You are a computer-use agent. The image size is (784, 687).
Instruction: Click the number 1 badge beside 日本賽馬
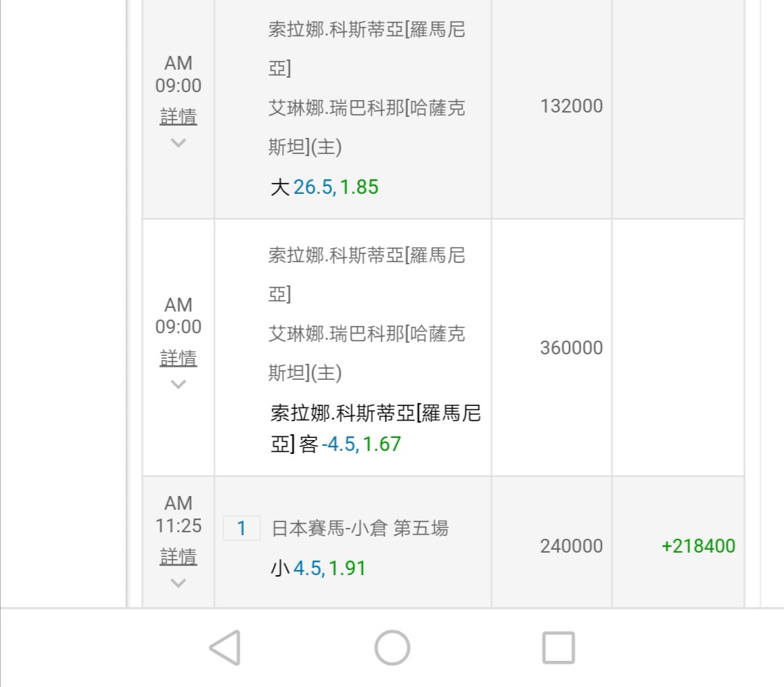click(x=242, y=529)
